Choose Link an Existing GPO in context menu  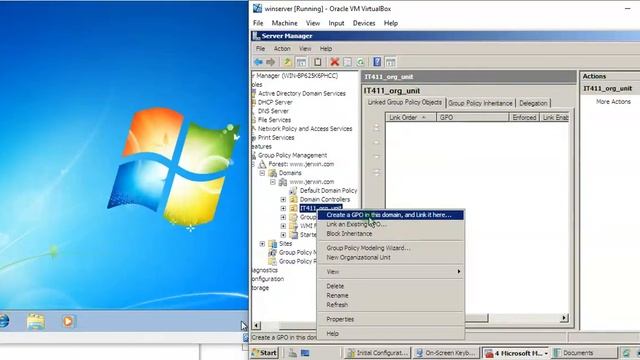point(391,224)
